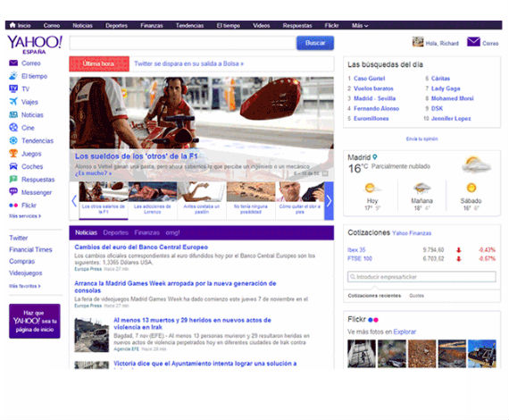This screenshot has height=420, width=509.
Task: Open the Viajes airplane icon
Action: [13, 102]
